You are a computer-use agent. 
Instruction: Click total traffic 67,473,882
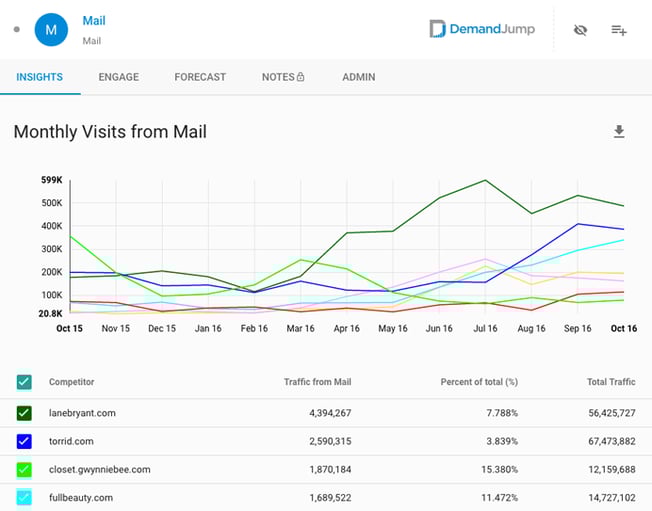(612, 441)
